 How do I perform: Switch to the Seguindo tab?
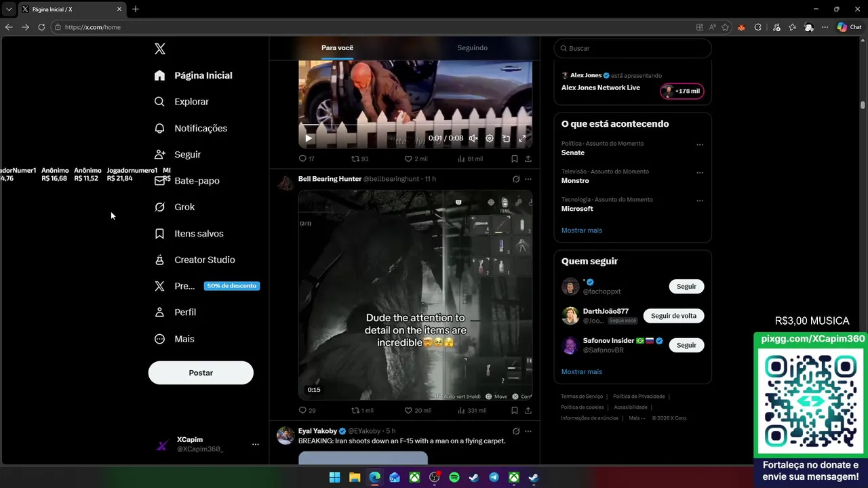click(472, 48)
